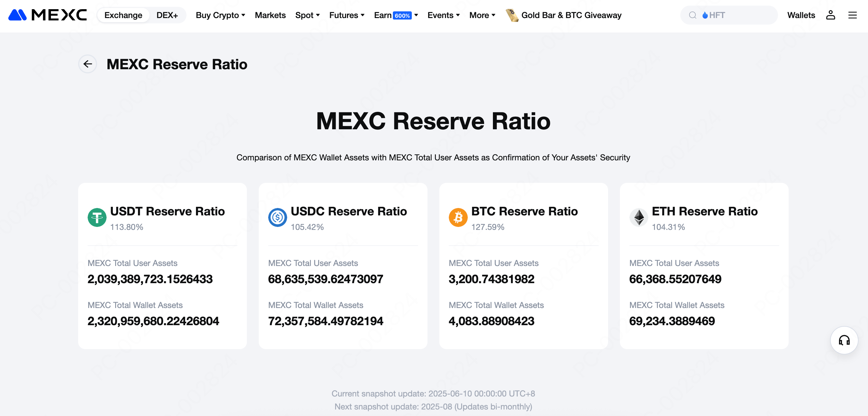The height and width of the screenshot is (416, 868).
Task: Open the hamburger menu icon
Action: click(852, 15)
